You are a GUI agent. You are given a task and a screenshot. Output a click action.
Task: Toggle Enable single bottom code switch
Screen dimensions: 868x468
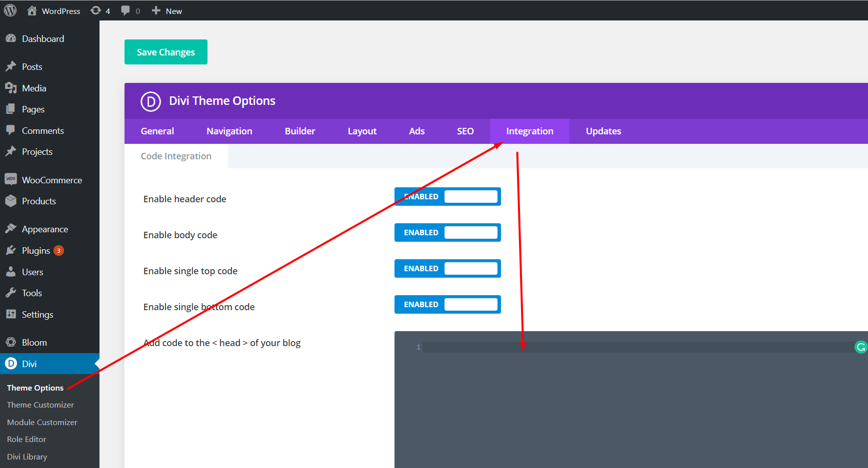[x=447, y=305]
